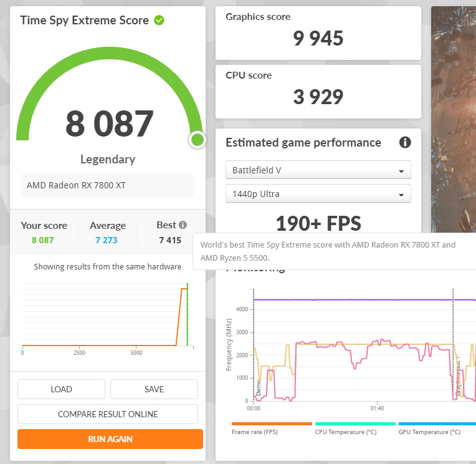This screenshot has width=476, height=464.
Task: Toggle the Frame rate (FPS) legend bar
Action: 272,423
